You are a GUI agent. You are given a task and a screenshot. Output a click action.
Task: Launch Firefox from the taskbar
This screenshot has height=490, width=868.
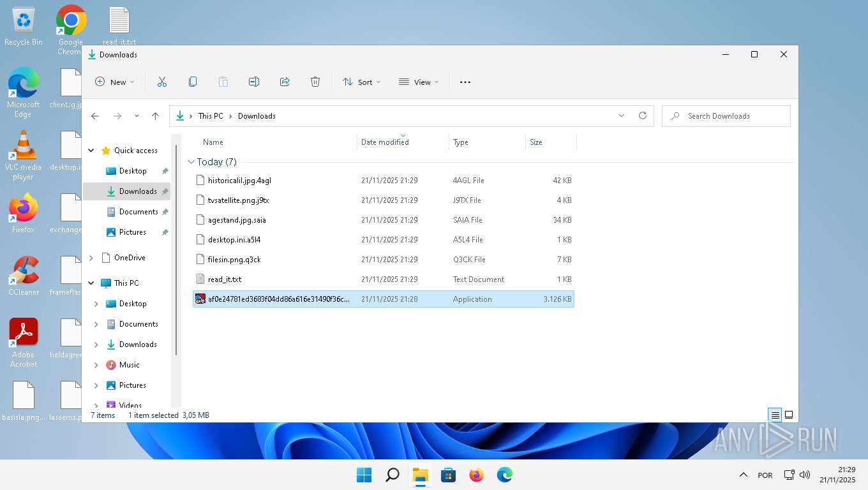click(x=477, y=475)
